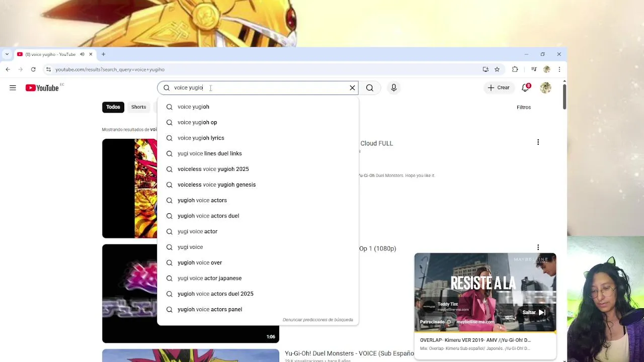Choose suggestion 'yugi voice actor'
This screenshot has height=362, width=644.
click(x=258, y=231)
